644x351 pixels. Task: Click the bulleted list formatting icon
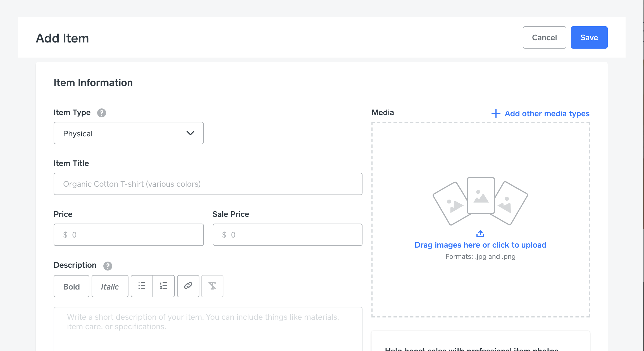tap(142, 286)
